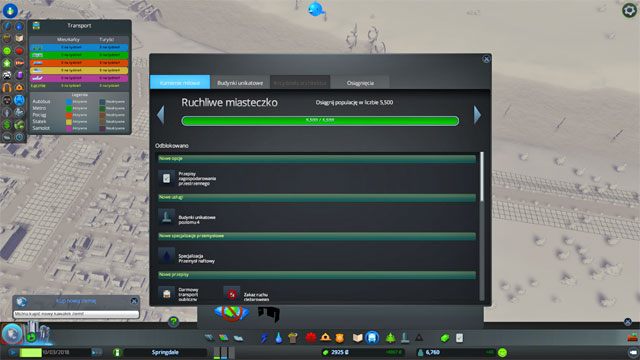The height and width of the screenshot is (360, 640).
Task: Open the policies clipboard panel
Action: [x=460, y=338]
